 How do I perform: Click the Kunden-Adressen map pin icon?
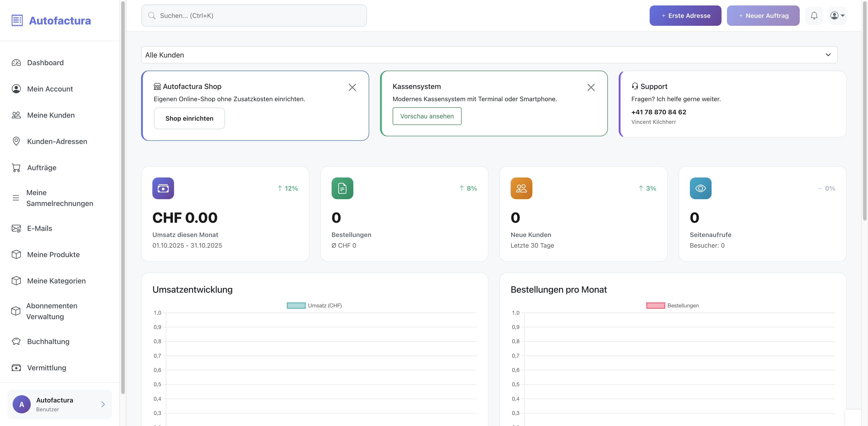tap(16, 141)
